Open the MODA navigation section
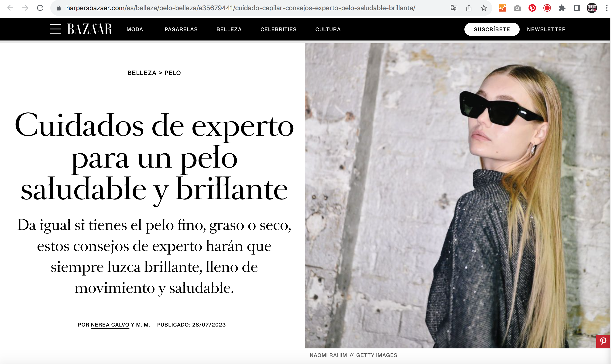Viewport: 611px width, 364px height. coord(135,29)
